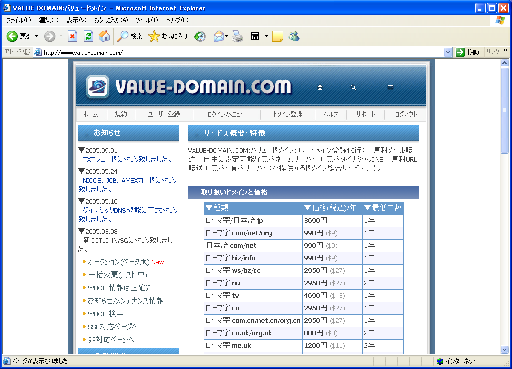Select the biz/info table row
Viewport: 512px width, 369px height.
[x=304, y=258]
